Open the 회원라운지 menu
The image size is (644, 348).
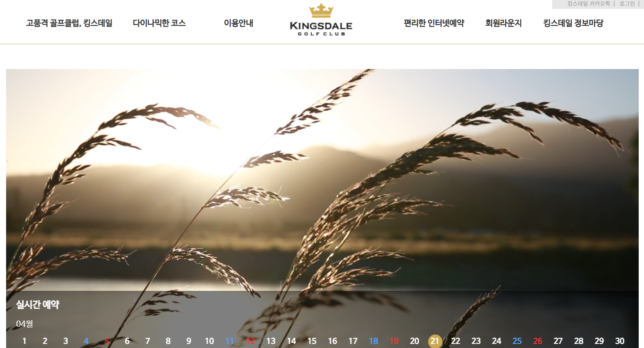[503, 23]
